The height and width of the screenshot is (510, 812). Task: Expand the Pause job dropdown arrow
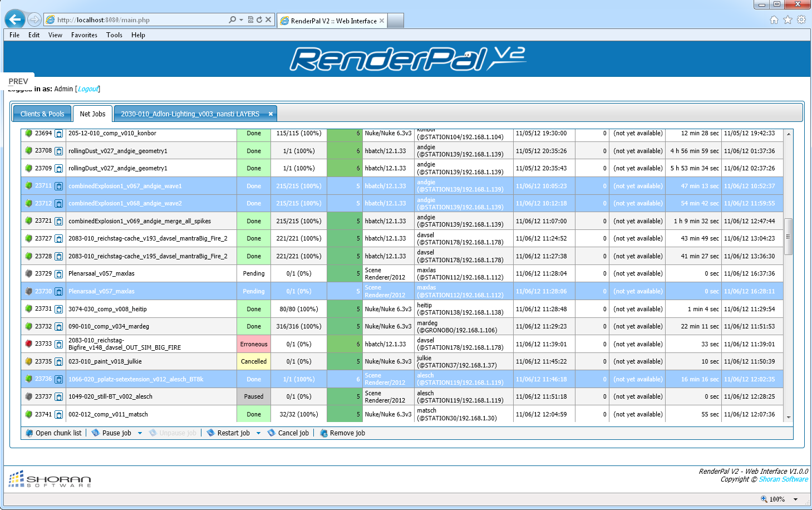[140, 433]
